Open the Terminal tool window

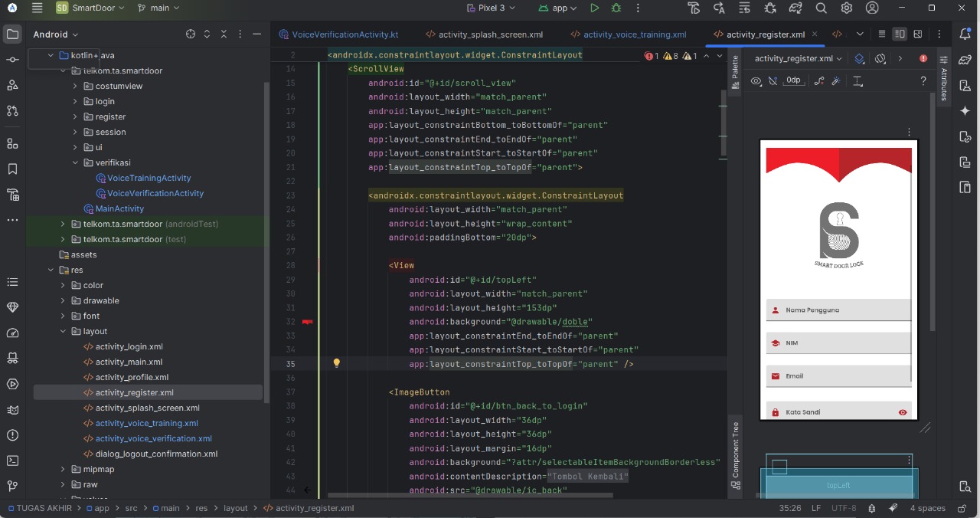(x=12, y=461)
